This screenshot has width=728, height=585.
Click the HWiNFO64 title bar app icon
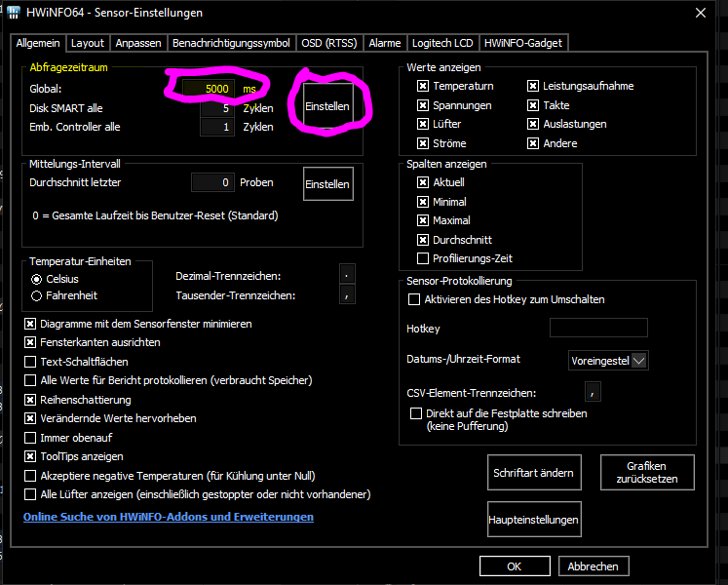click(x=14, y=13)
